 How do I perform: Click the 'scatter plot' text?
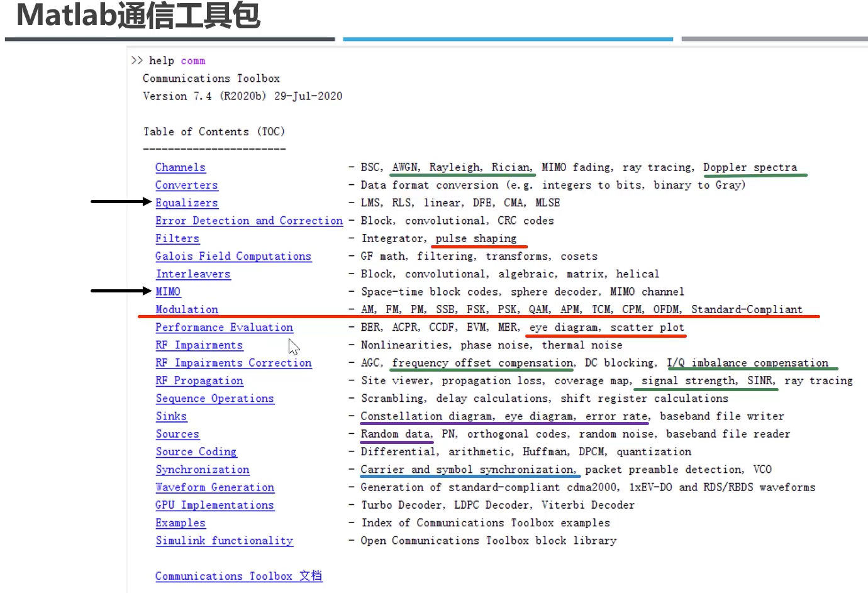pyautogui.click(x=647, y=327)
